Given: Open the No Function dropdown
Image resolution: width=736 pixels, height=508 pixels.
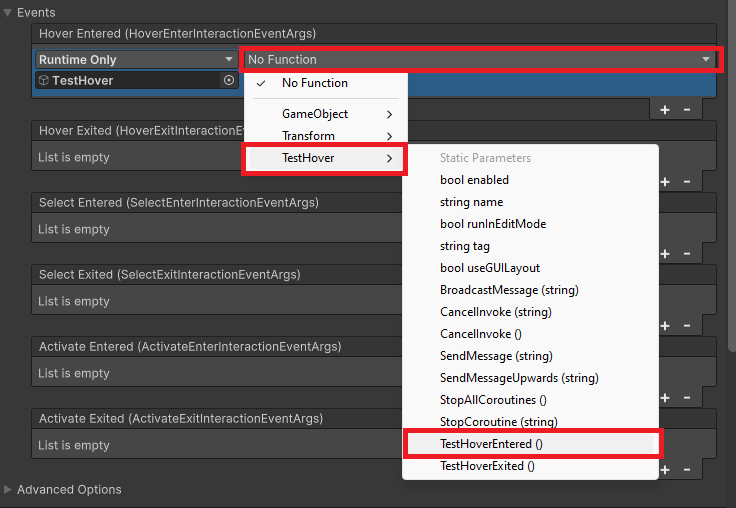Looking at the screenshot, I should 480,60.
